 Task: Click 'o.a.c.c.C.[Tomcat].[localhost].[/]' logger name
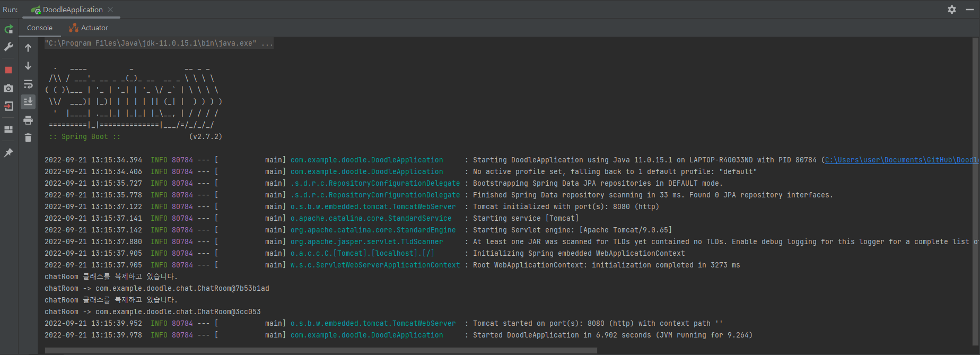click(x=363, y=253)
